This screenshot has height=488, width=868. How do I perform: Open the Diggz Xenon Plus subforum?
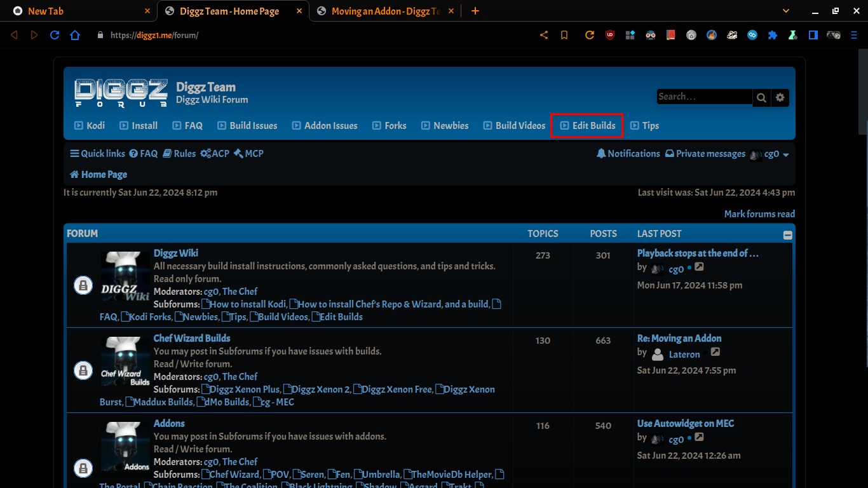tap(241, 390)
